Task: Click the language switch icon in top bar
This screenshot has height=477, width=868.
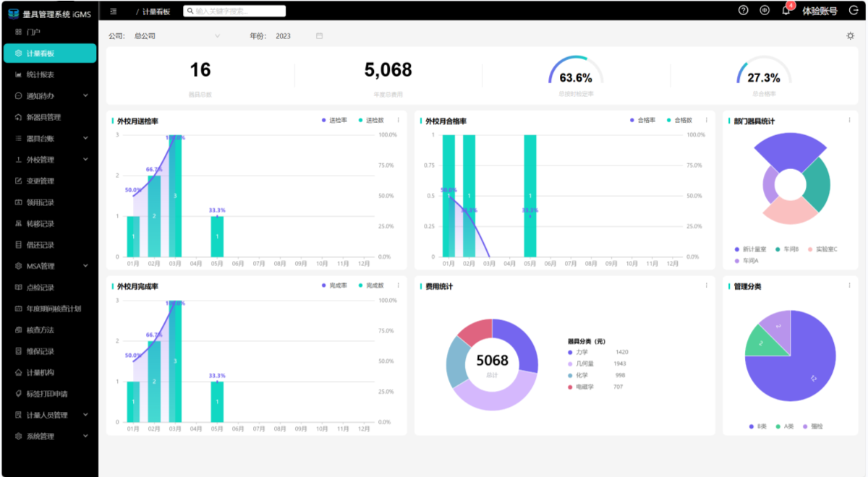Action: coord(765,10)
